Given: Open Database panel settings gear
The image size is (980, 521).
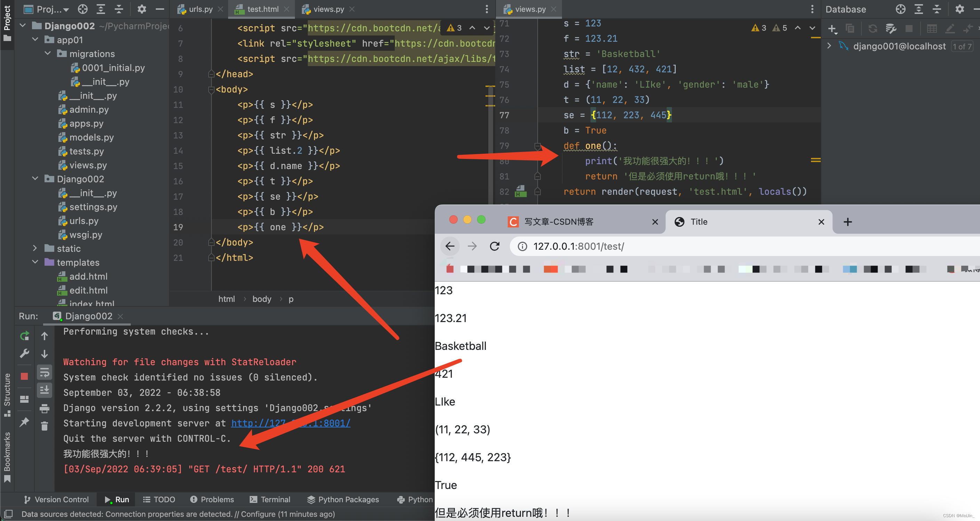Looking at the screenshot, I should [x=959, y=9].
